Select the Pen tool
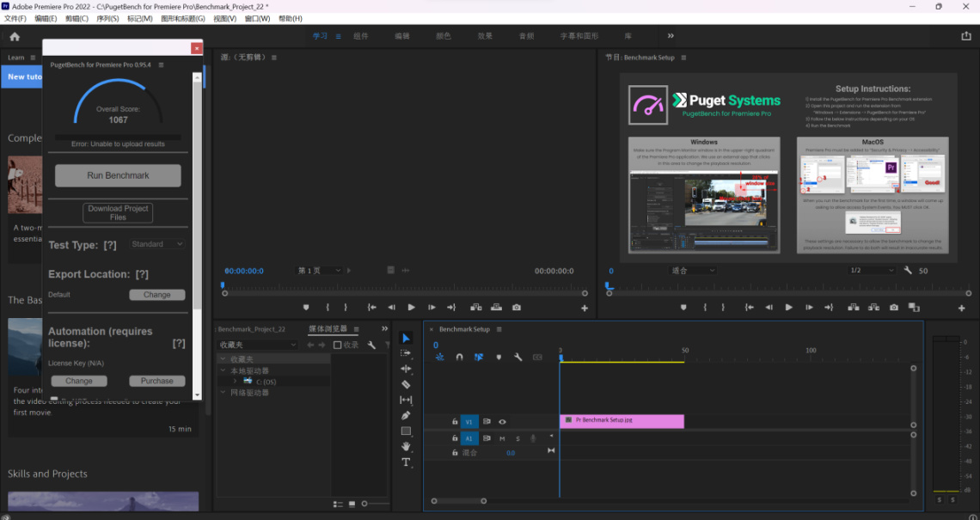This screenshot has width=980, height=520. point(406,415)
